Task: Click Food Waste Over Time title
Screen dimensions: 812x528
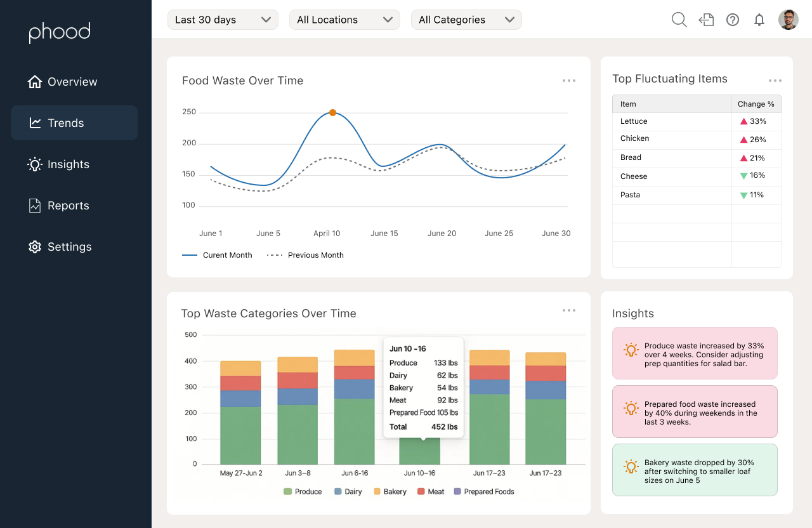Action: [x=243, y=81]
